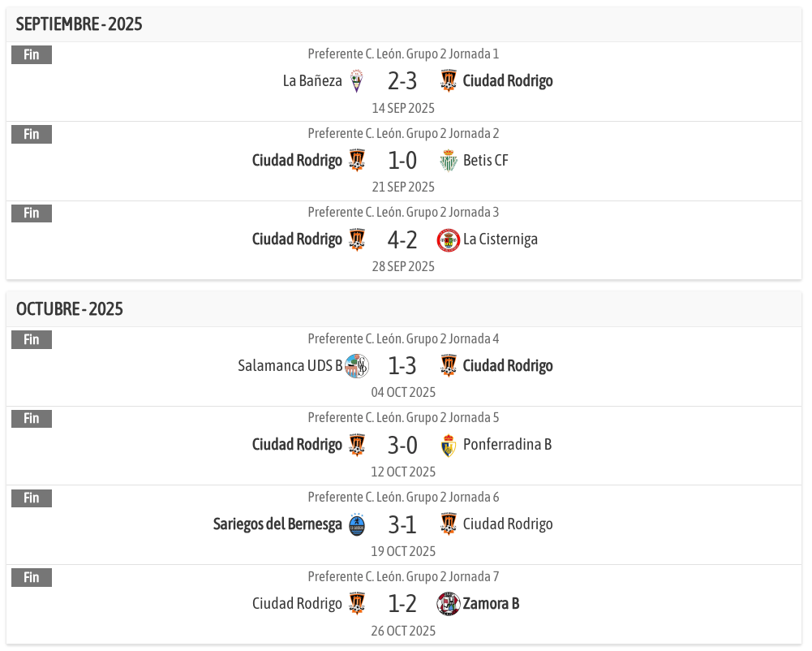The width and height of the screenshot is (812, 651).
Task: Open the Zamora B team link
Action: tap(491, 604)
